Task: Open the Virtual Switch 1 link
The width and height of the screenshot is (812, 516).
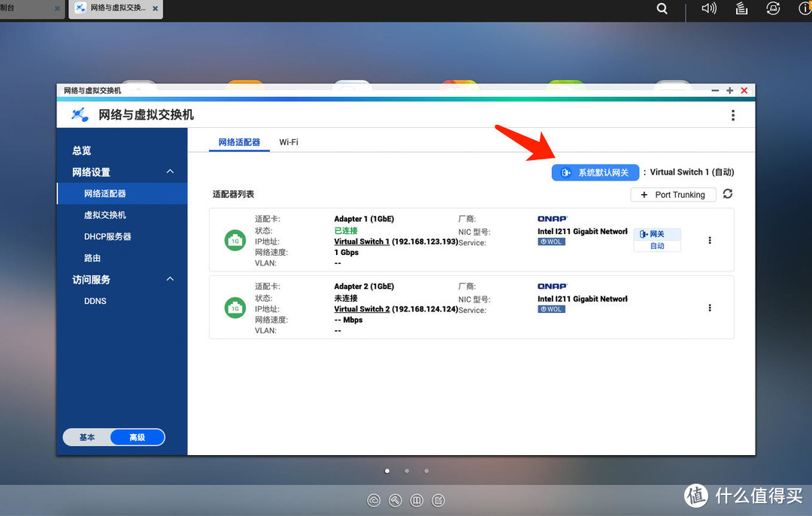Action: click(x=362, y=241)
